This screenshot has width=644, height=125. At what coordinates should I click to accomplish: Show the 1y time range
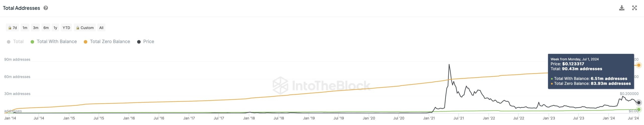click(55, 28)
